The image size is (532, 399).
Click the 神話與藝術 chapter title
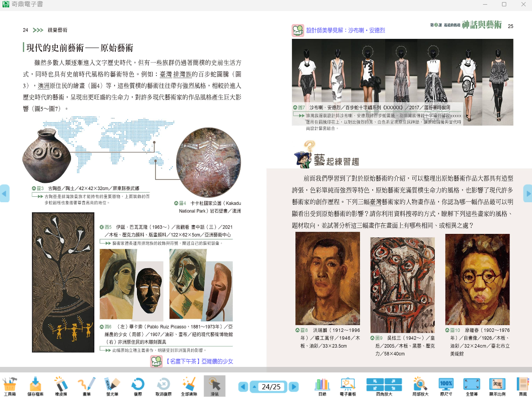[481, 25]
